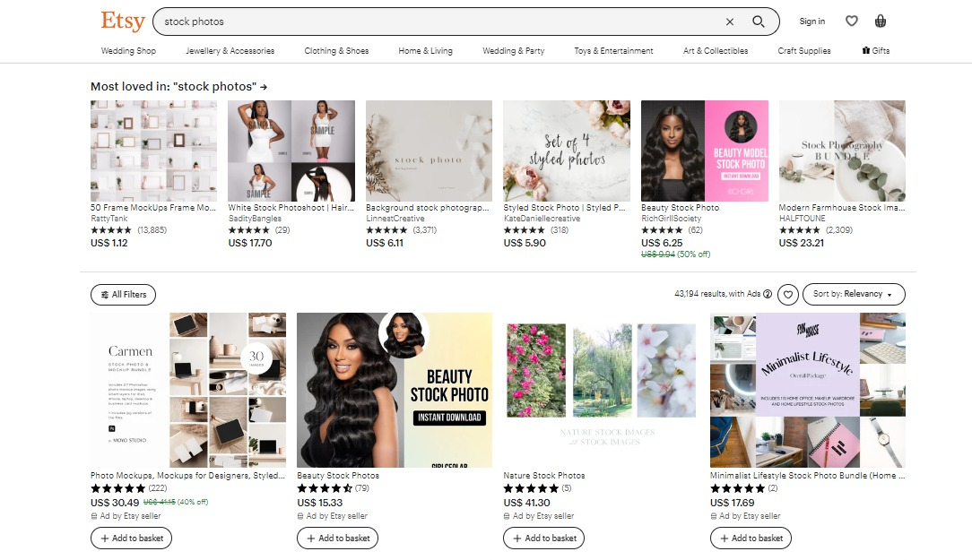Open Set of 4 styled photos thumbnail
This screenshot has height=560, width=972.
pos(567,151)
